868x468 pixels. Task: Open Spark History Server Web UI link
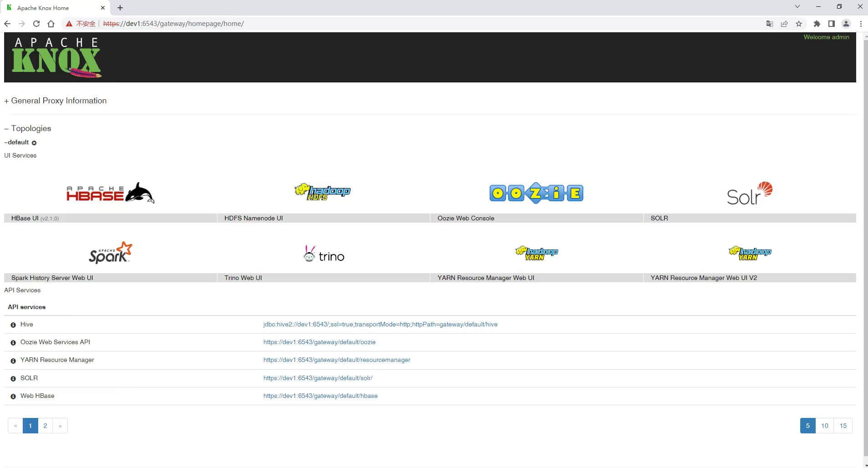pyautogui.click(x=52, y=278)
